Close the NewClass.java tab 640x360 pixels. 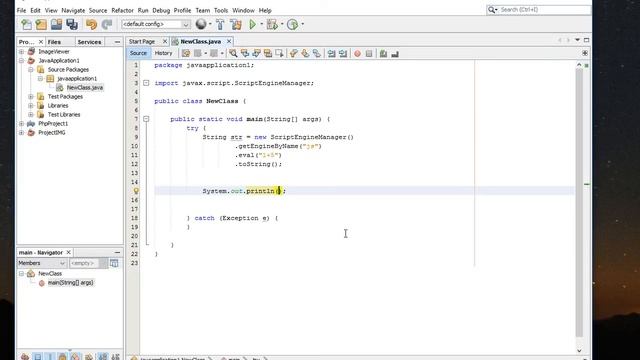[229, 42]
